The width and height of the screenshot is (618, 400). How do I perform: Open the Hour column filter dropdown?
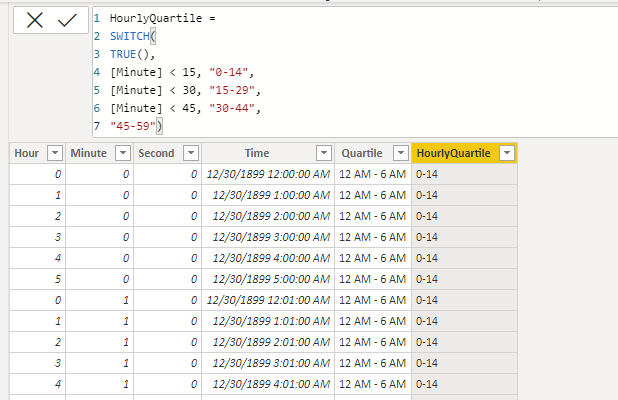point(55,153)
